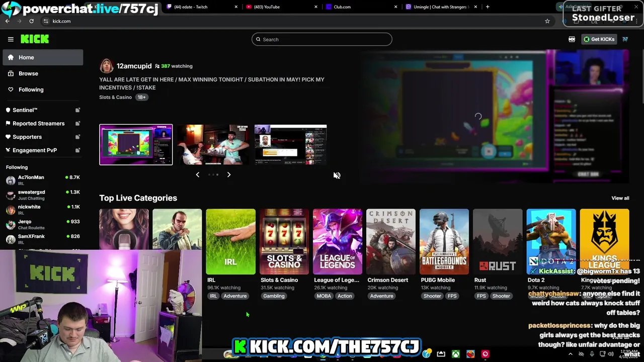
Task: Open Browse in the sidebar
Action: point(43,73)
